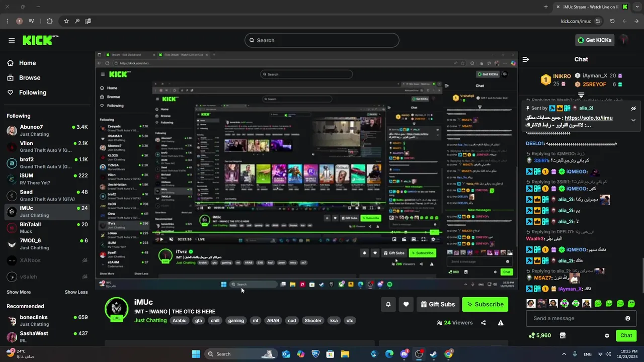Click the Gift Subs button
644x362 pixels.
[438, 304]
